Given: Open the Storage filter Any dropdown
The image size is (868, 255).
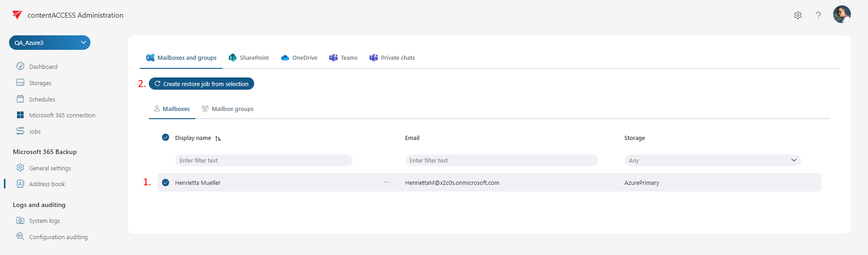Looking at the screenshot, I should [712, 160].
